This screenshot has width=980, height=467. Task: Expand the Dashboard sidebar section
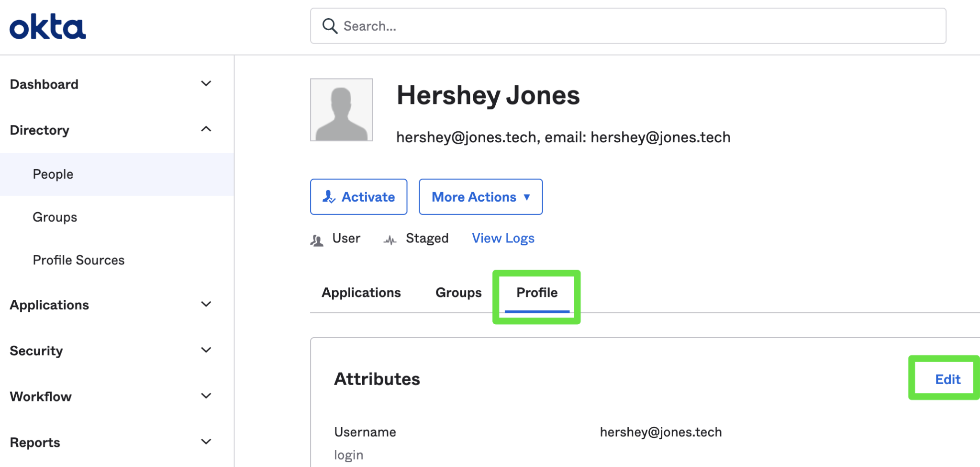tap(206, 84)
